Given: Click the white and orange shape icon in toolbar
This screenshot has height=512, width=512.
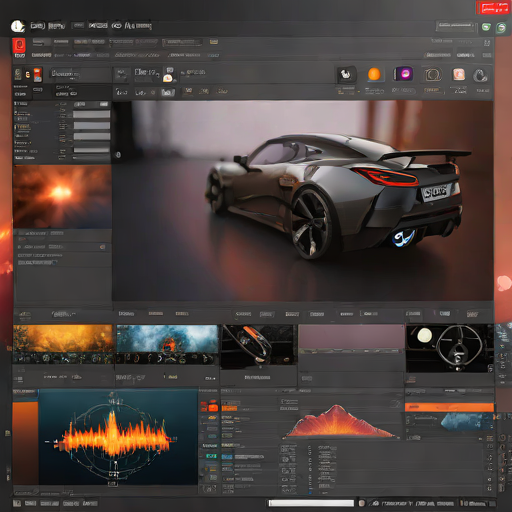Looking at the screenshot, I should click(x=168, y=78).
